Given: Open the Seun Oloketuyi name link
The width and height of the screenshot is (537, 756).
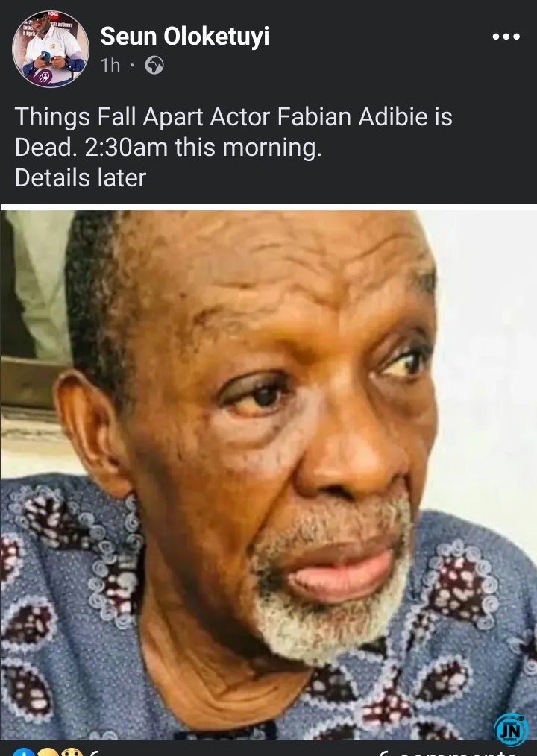Looking at the screenshot, I should pos(185,37).
